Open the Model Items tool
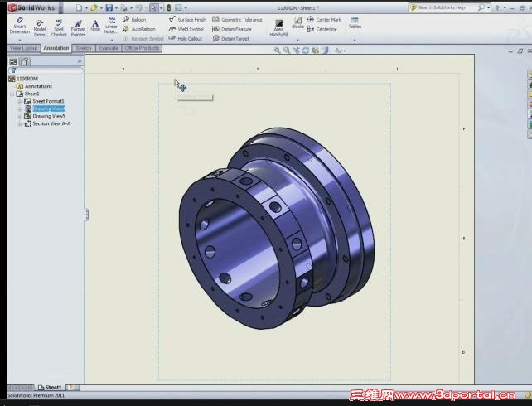The width and height of the screenshot is (532, 406). point(39,28)
